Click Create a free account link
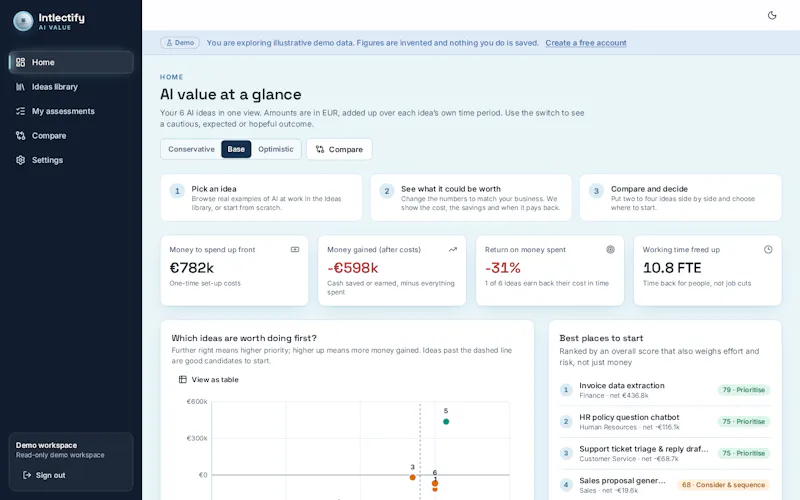The image size is (800, 500). point(586,43)
